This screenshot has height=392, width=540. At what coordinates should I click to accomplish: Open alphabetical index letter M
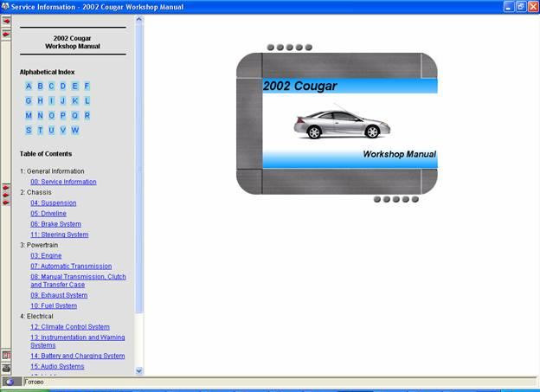click(29, 115)
